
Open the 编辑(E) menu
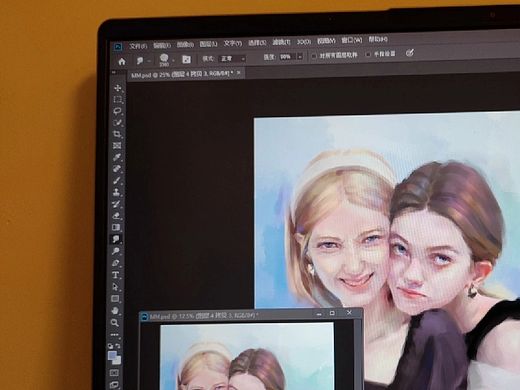coord(162,45)
